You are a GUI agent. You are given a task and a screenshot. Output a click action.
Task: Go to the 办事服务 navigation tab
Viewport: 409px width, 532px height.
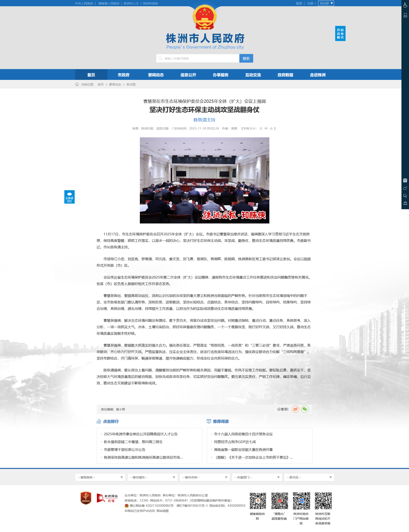(x=220, y=75)
